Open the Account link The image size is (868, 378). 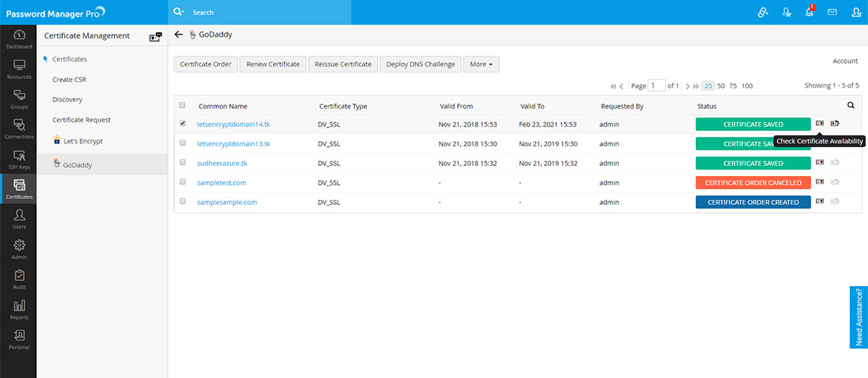[x=845, y=62]
